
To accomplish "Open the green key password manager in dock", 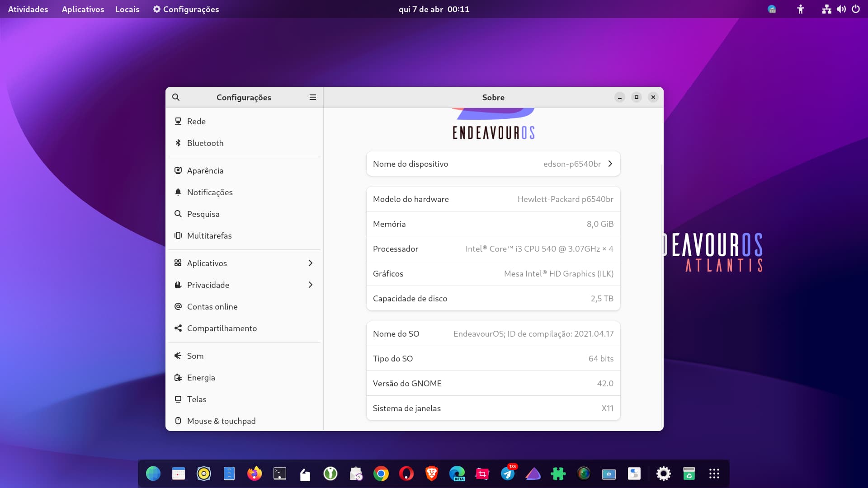I will 330,474.
